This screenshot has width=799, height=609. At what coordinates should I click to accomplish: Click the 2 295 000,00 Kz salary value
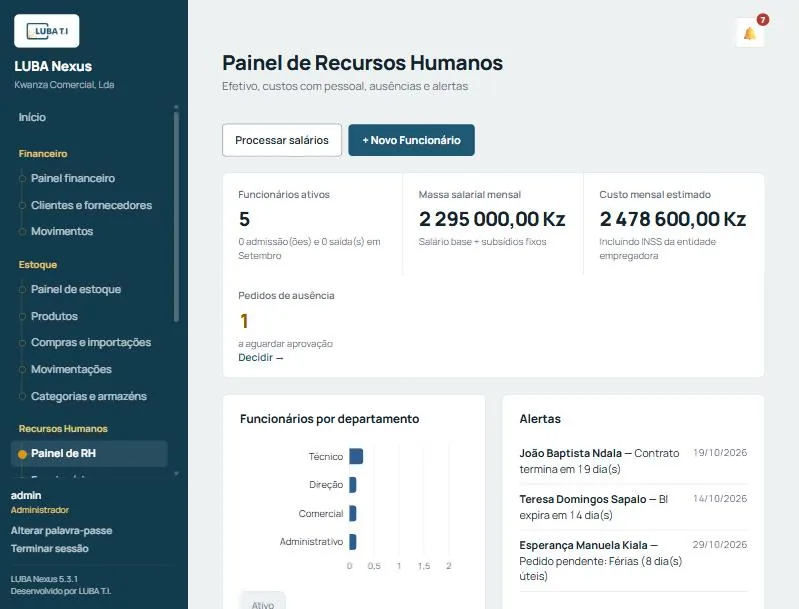[492, 219]
